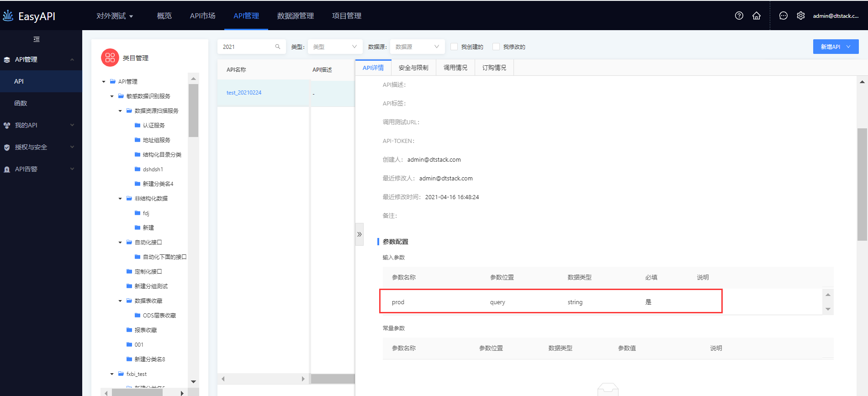Click folder icon beside 001
Screen dimensions: 868x396
click(x=129, y=344)
